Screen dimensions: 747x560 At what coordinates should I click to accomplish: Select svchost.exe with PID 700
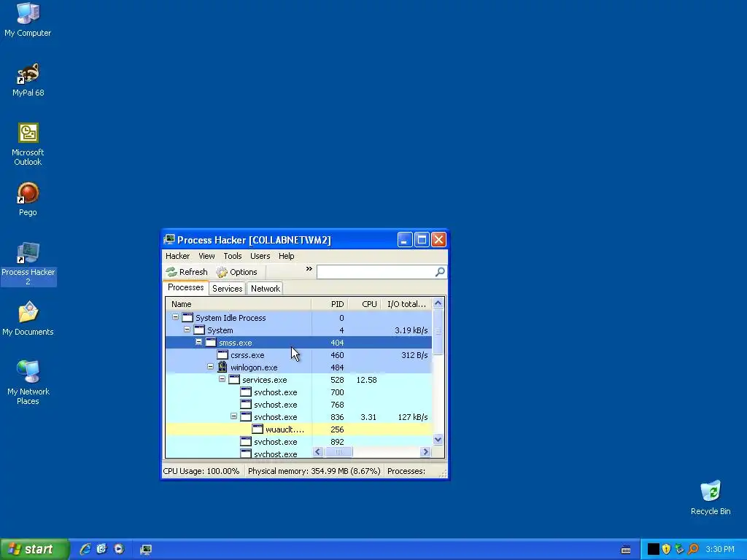point(298,392)
